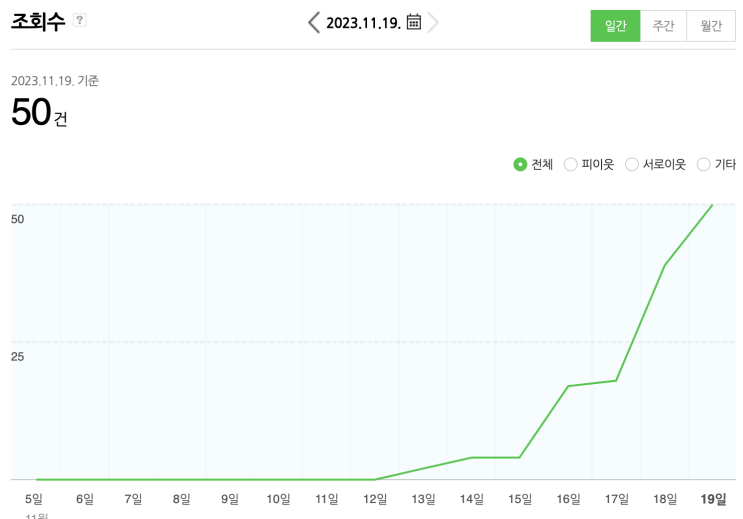
Task: Click the 17일 x-axis label
Action: [x=617, y=499]
